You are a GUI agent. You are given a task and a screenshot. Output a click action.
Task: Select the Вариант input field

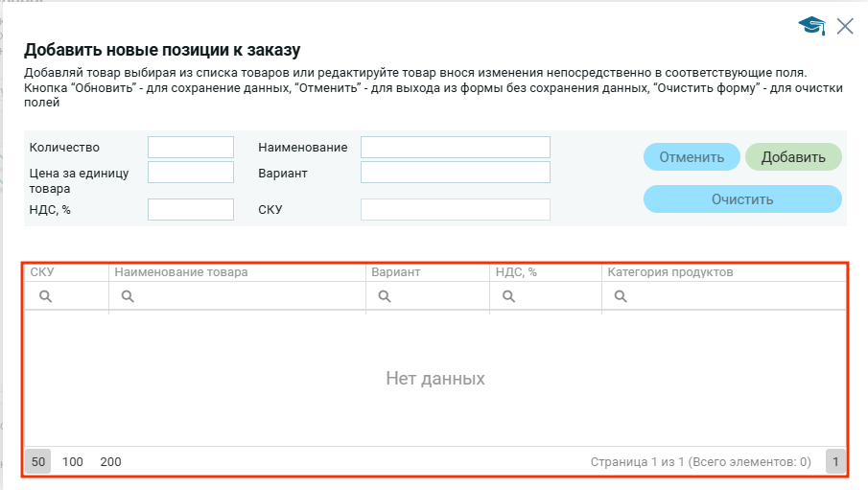(x=455, y=172)
